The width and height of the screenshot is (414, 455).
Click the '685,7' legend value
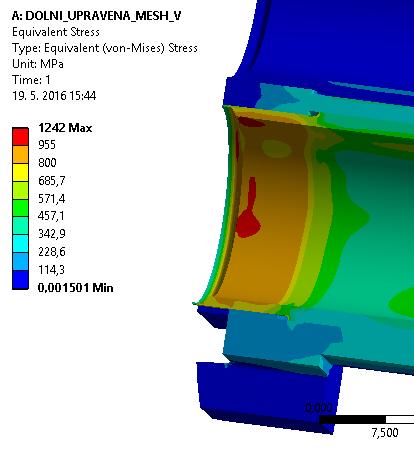(52, 181)
